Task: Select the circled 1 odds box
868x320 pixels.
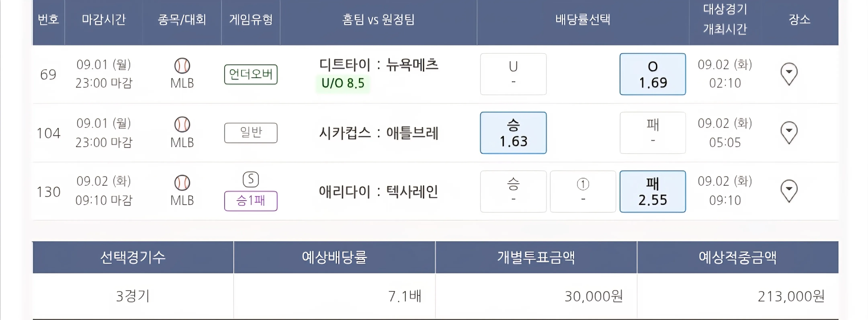Action: pyautogui.click(x=583, y=191)
